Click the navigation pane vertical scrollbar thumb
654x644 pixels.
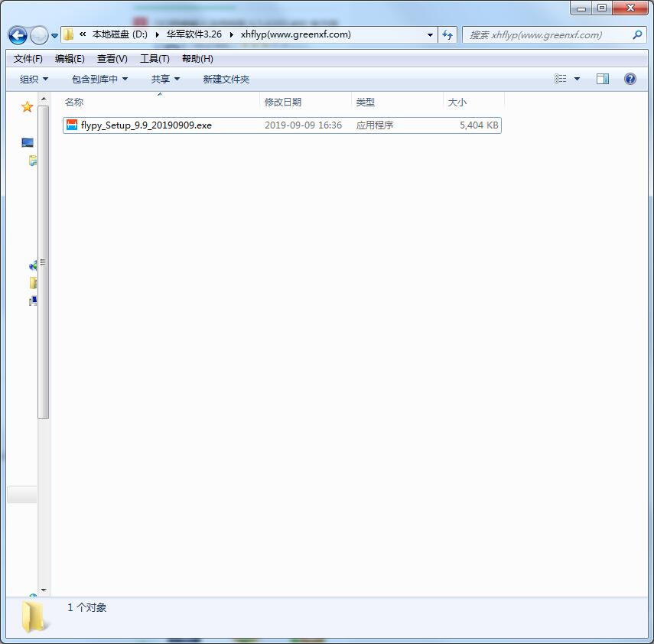[44, 262]
